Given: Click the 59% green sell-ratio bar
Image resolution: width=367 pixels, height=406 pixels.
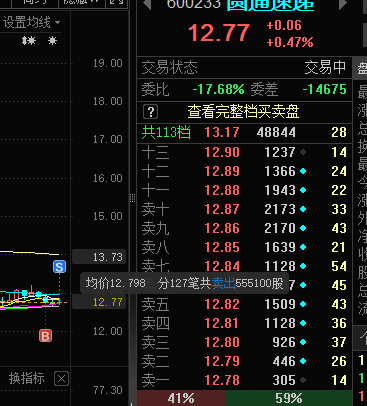Looking at the screenshot, I should [288, 398].
